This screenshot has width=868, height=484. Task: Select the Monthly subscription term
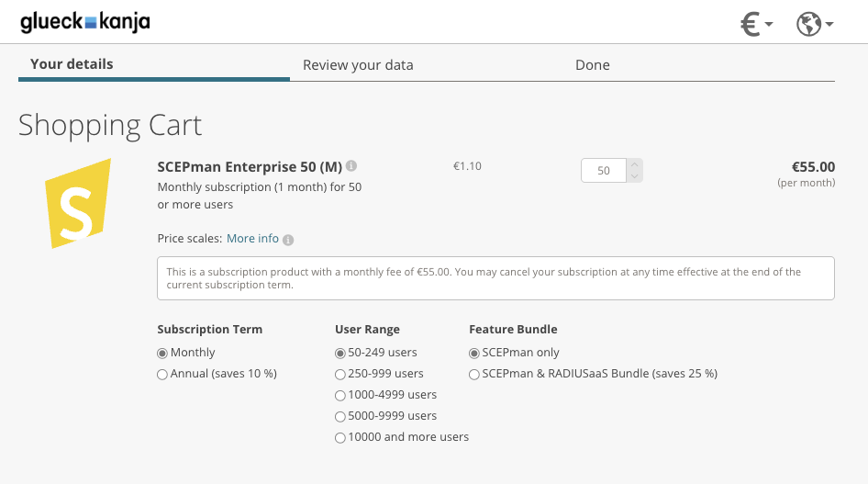pyautogui.click(x=162, y=353)
